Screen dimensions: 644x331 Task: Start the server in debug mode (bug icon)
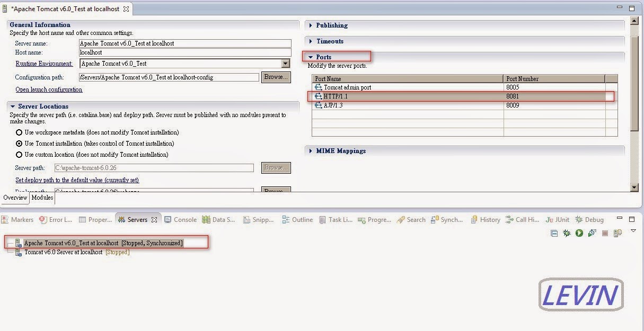pos(567,233)
